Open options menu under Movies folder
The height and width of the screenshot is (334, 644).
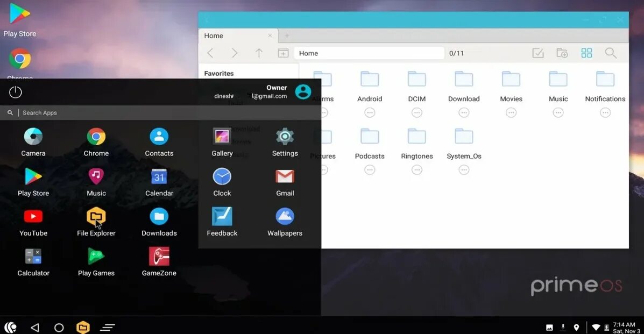(x=511, y=112)
